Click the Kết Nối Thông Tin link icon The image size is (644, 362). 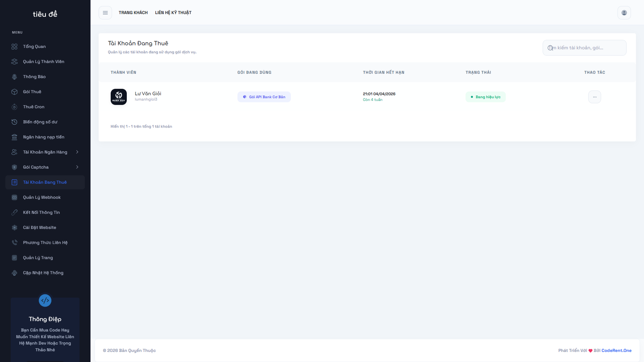point(14,212)
